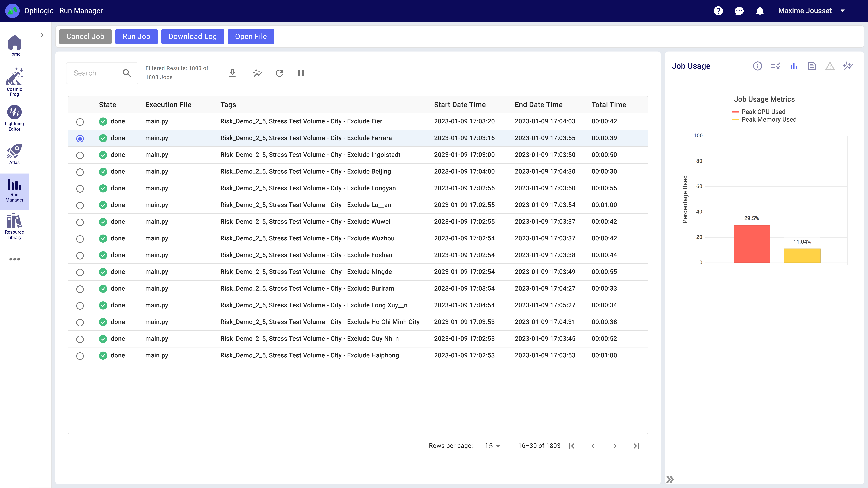Pause auto-refresh of jobs table
Image resolution: width=868 pixels, height=488 pixels.
301,73
